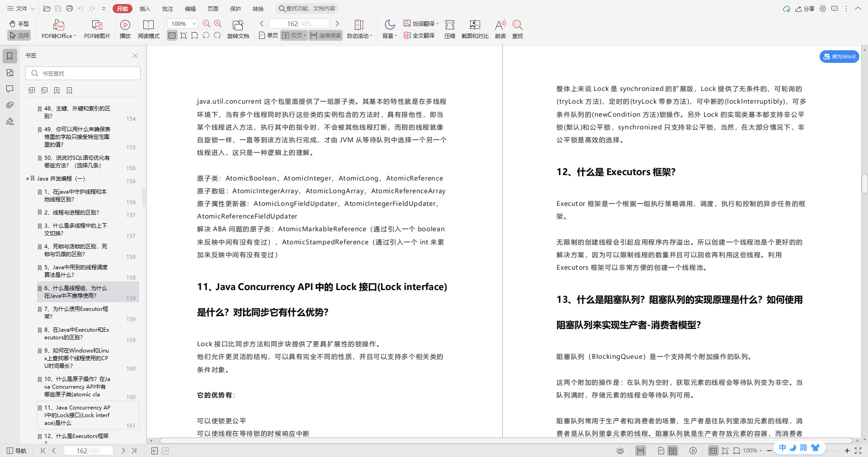Viewport: 868px width, 457px height.
Task: Switch to 阅读模式 reading mode
Action: point(148,29)
